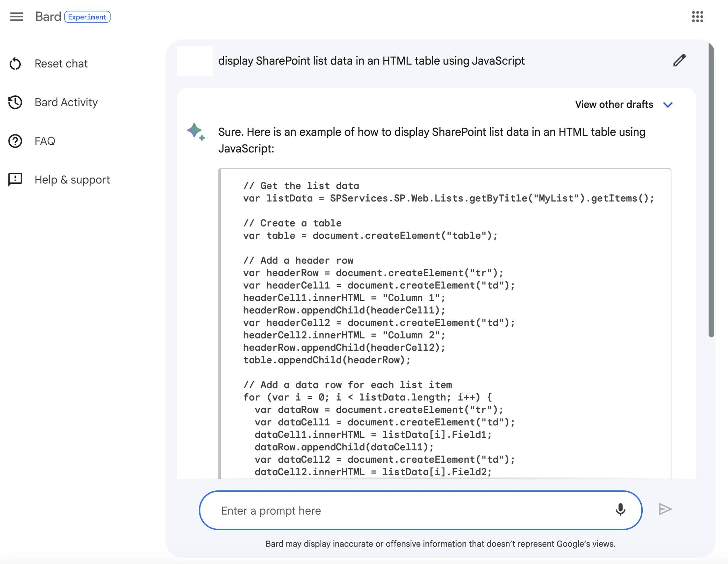Click the Bard logo text
Image resolution: width=728 pixels, height=564 pixels.
coord(48,17)
